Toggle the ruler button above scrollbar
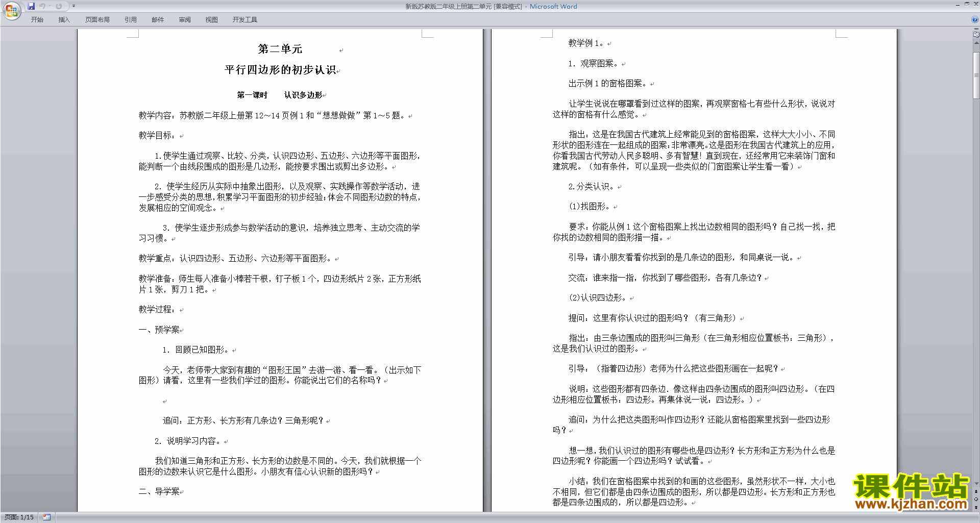980x523 pixels. pos(976,35)
